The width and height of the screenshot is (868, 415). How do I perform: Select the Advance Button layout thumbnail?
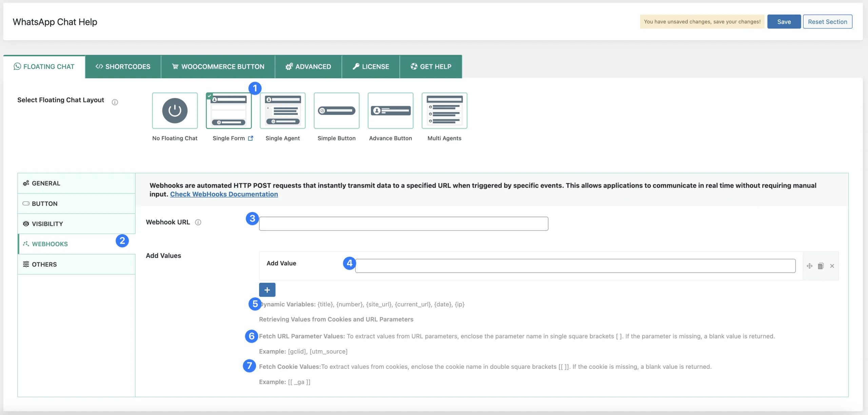coord(390,111)
